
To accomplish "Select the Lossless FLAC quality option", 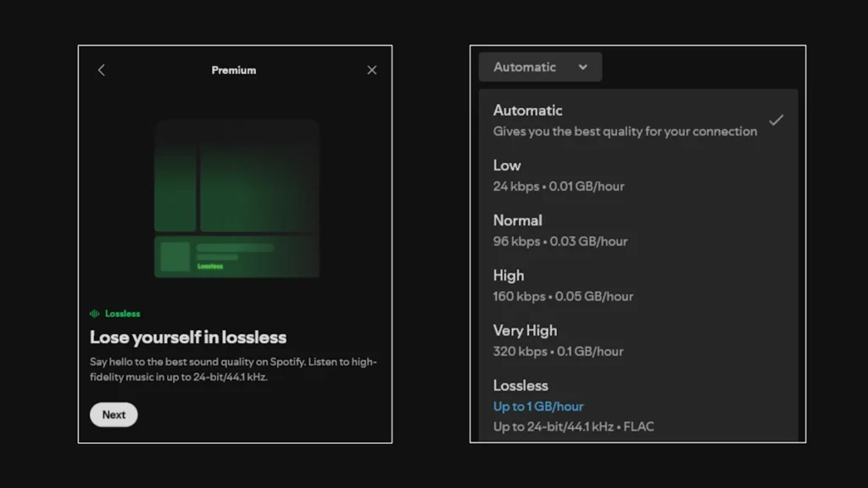I will [520, 385].
